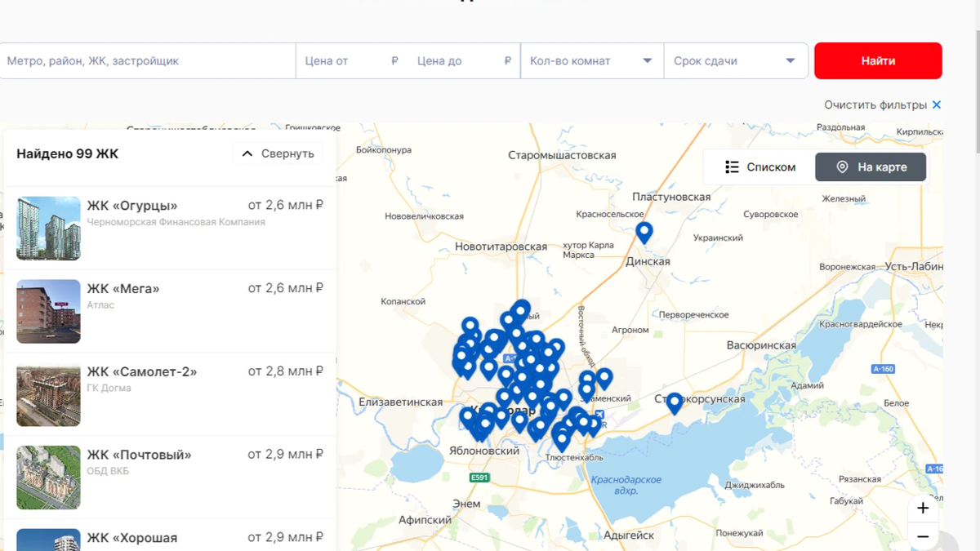980x551 pixels.
Task: Switch to 'На карте' map view
Action: pyautogui.click(x=871, y=167)
